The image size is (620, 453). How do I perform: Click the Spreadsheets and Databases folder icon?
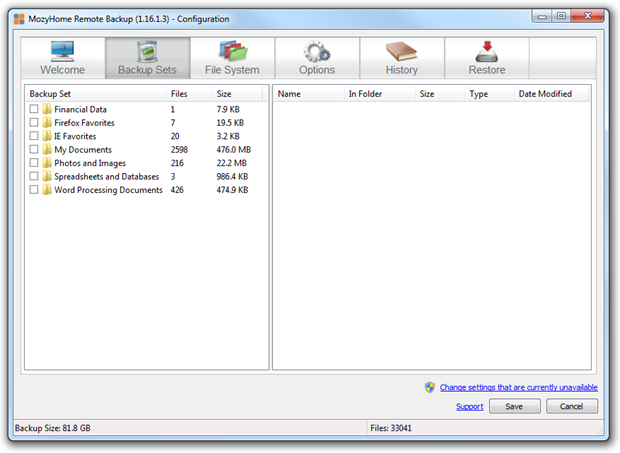(x=47, y=176)
